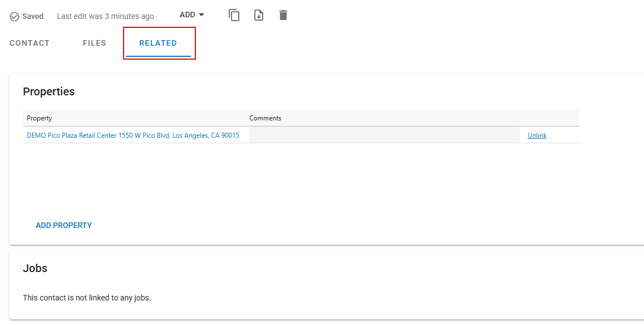The image size is (644, 325).
Task: Click the Jobs section heading
Action: (x=35, y=268)
